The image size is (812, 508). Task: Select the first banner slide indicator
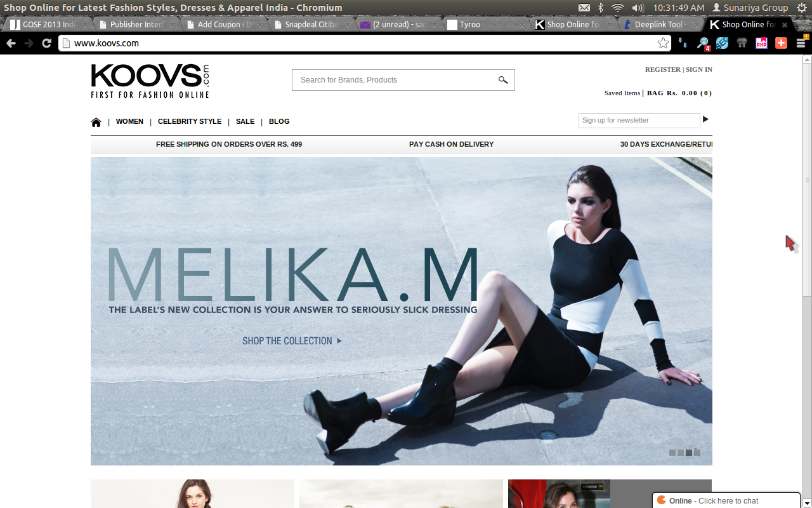(672, 453)
